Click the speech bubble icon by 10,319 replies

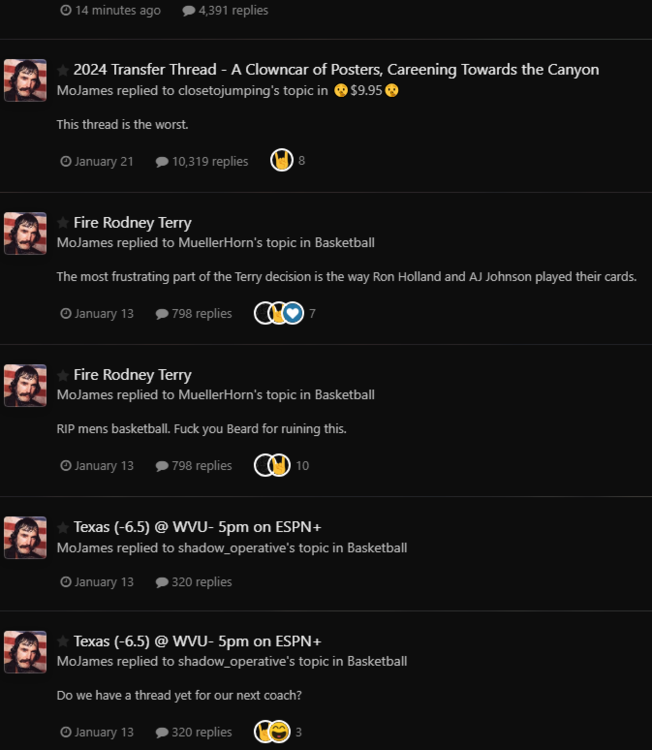[x=162, y=162]
